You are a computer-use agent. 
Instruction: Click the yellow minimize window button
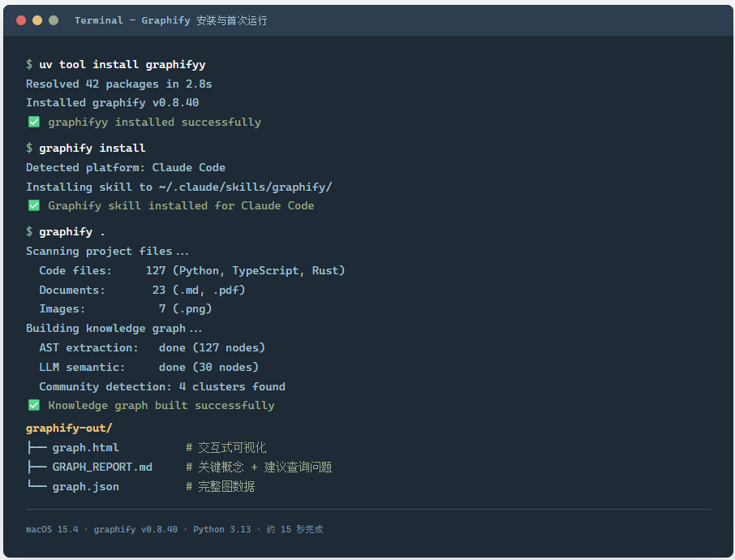click(x=37, y=20)
